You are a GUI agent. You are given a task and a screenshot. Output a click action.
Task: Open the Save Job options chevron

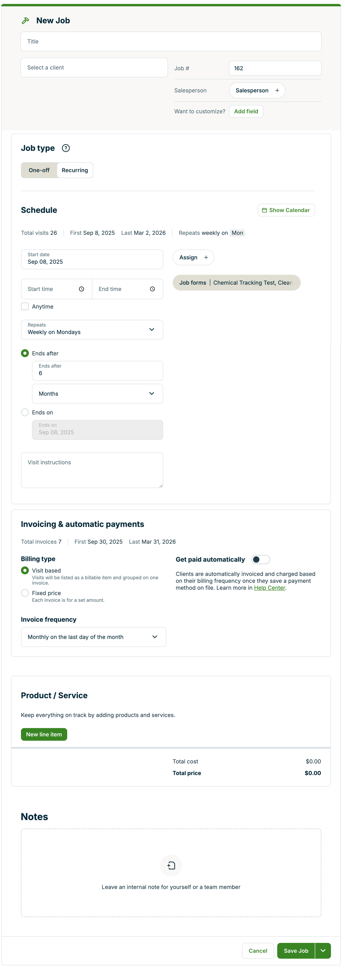pos(322,951)
